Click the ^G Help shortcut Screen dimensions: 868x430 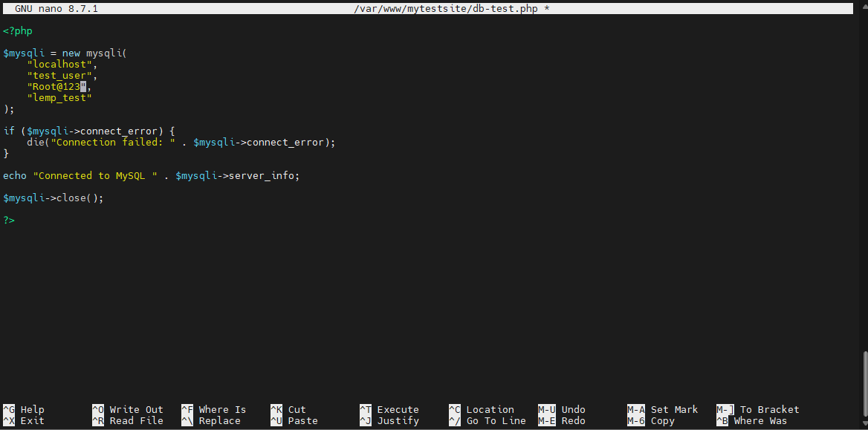coord(24,409)
